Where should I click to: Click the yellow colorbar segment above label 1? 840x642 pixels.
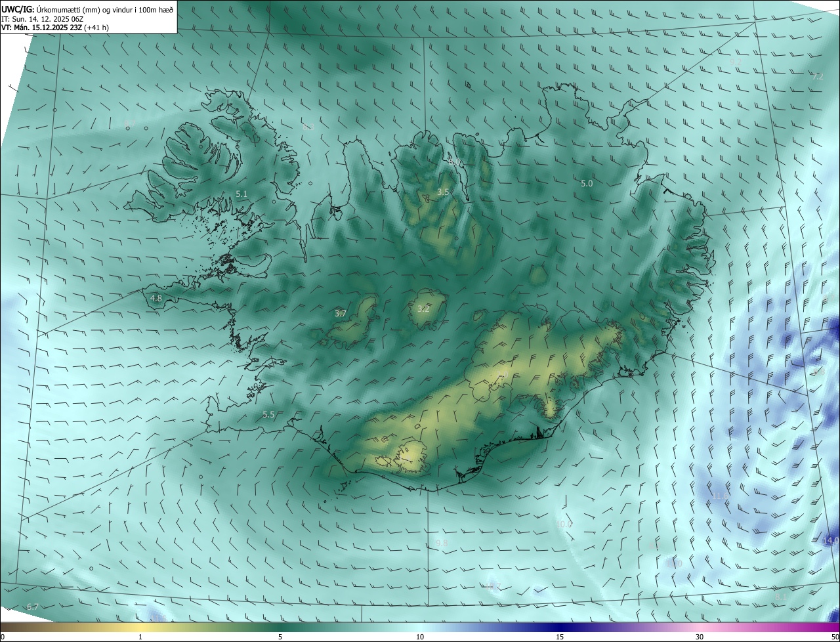[x=140, y=627]
